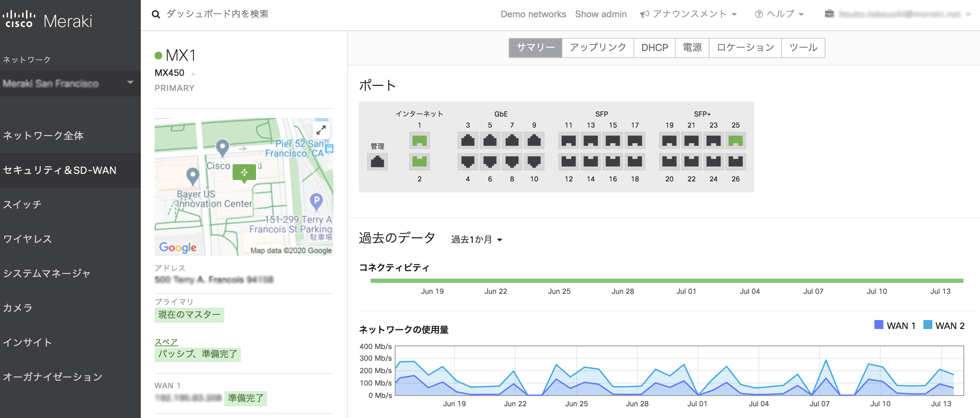Select green SFP+ port 25 icon
980x418 pixels.
click(x=735, y=140)
